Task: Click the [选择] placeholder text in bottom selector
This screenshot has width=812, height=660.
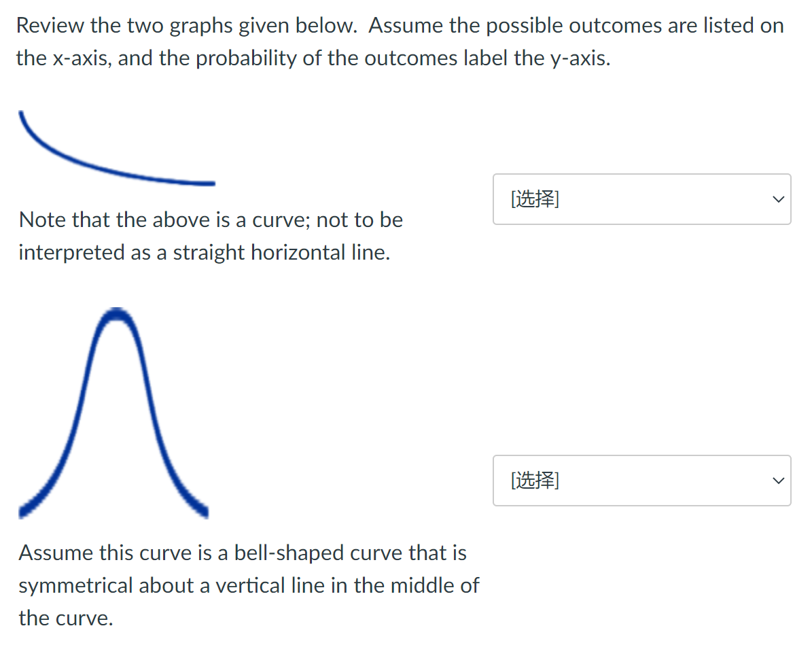Action: pos(533,481)
